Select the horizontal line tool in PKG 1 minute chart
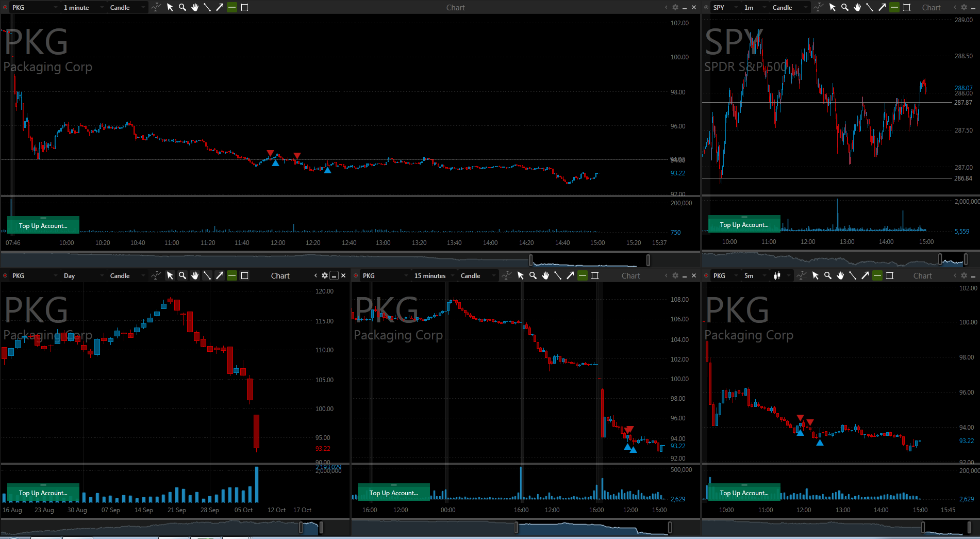980x539 pixels. pyautogui.click(x=232, y=7)
